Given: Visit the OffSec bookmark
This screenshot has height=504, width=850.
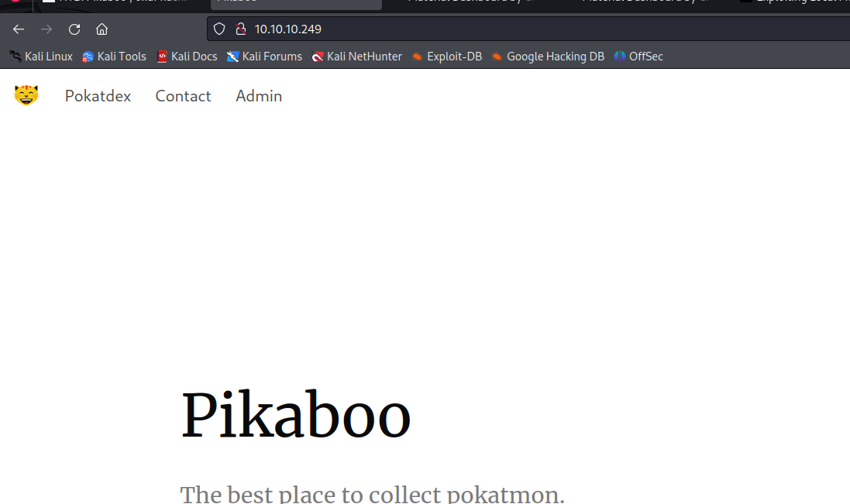Looking at the screenshot, I should [638, 57].
